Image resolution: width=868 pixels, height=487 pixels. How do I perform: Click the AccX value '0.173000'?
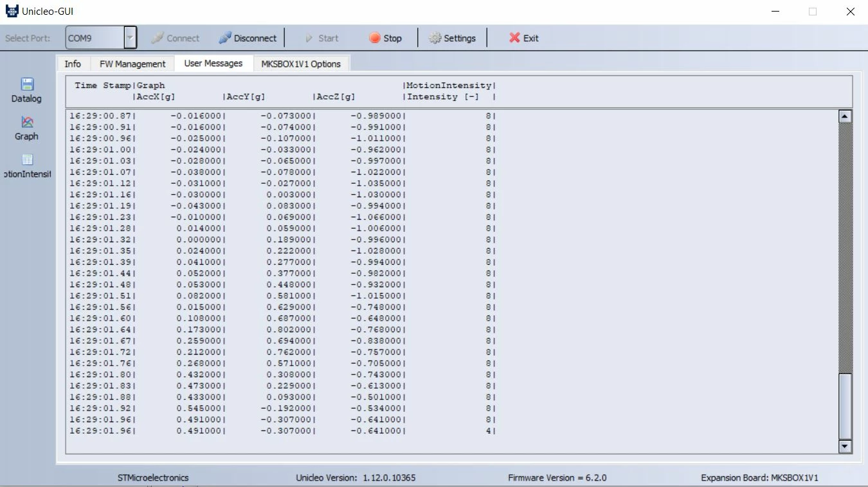click(x=199, y=330)
